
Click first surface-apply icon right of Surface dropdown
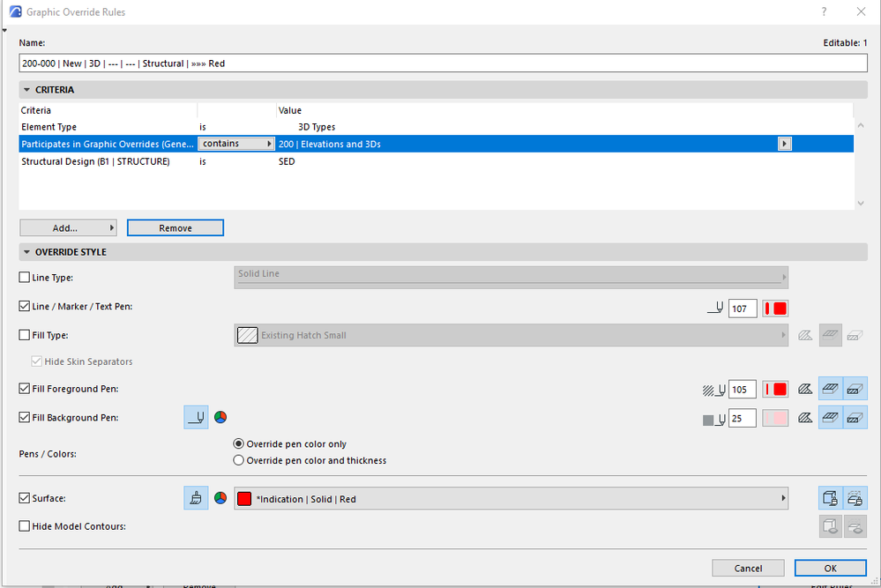click(x=831, y=498)
